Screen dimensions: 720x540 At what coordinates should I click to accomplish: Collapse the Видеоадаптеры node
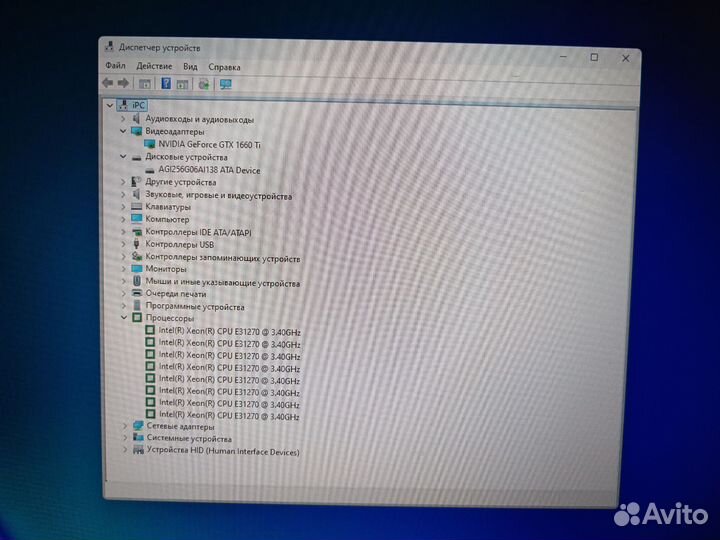123,131
